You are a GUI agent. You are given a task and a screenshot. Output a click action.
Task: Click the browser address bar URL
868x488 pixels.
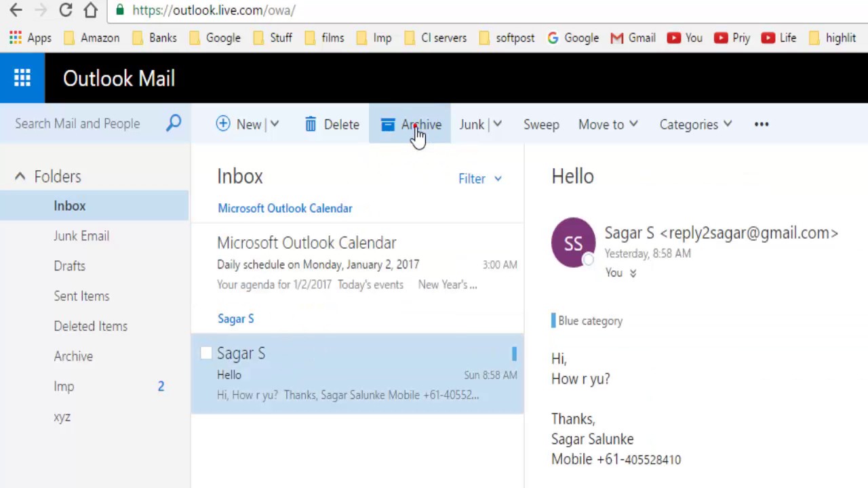click(x=214, y=10)
